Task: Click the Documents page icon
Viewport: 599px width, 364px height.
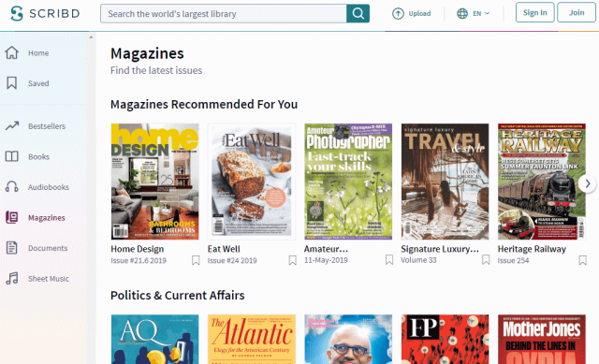Action: tap(12, 248)
